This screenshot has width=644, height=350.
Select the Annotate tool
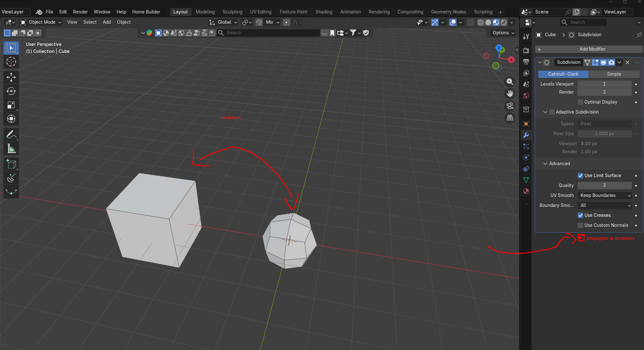[11, 134]
